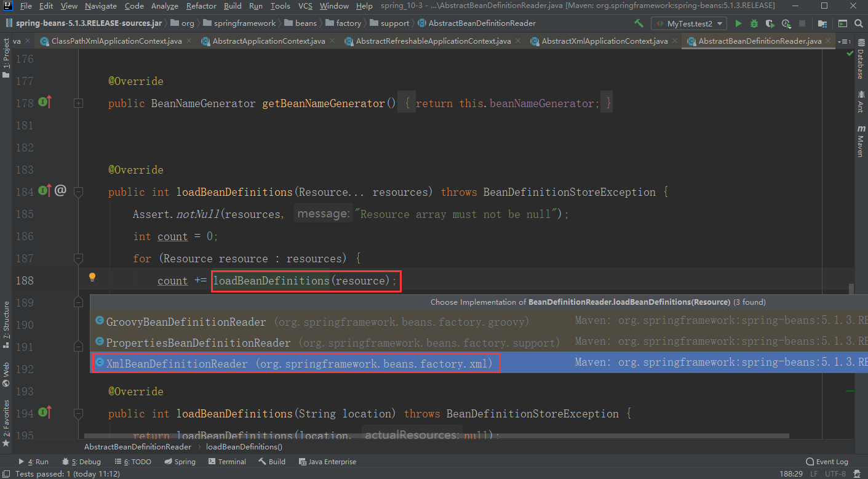Screen dimensions: 868x479
Task: Expand the folded getBeanNameGenerator method on line 178
Action: pyautogui.click(x=78, y=103)
